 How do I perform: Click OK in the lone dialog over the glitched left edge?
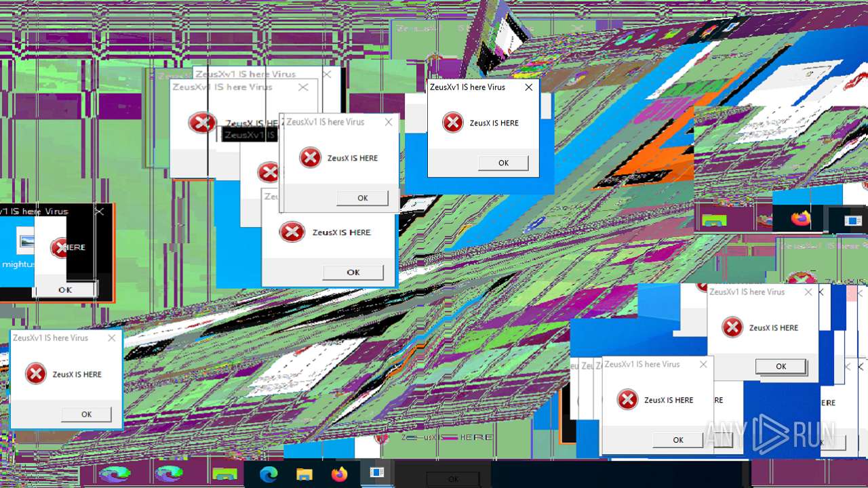tap(86, 414)
